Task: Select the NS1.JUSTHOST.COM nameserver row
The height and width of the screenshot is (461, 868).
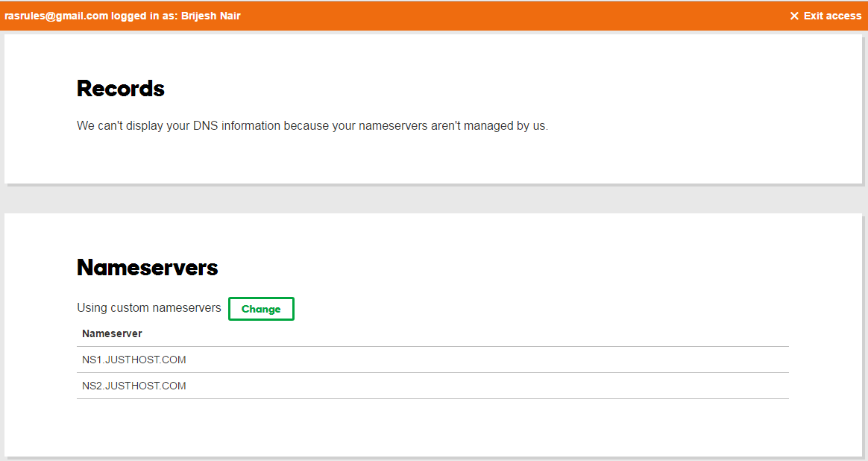Action: pos(433,360)
